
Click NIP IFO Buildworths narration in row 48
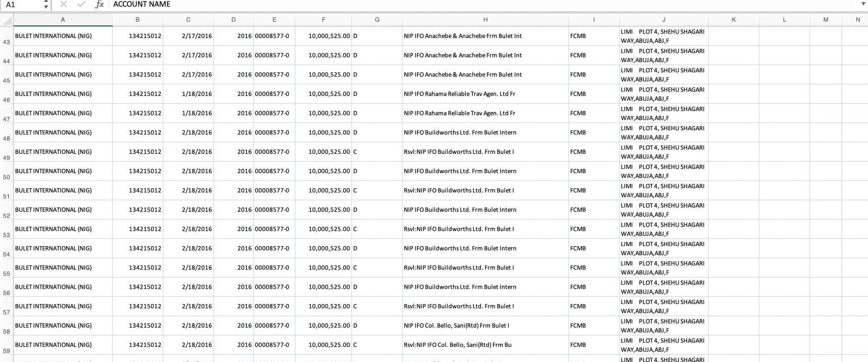(460, 133)
